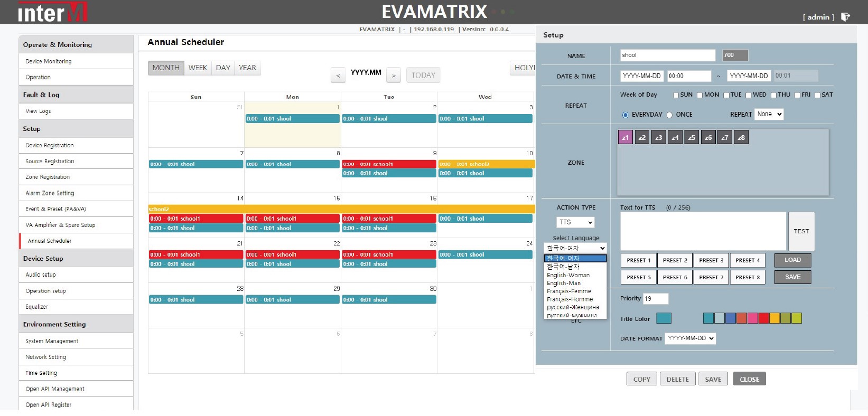Open View Logs in sidebar

point(76,111)
